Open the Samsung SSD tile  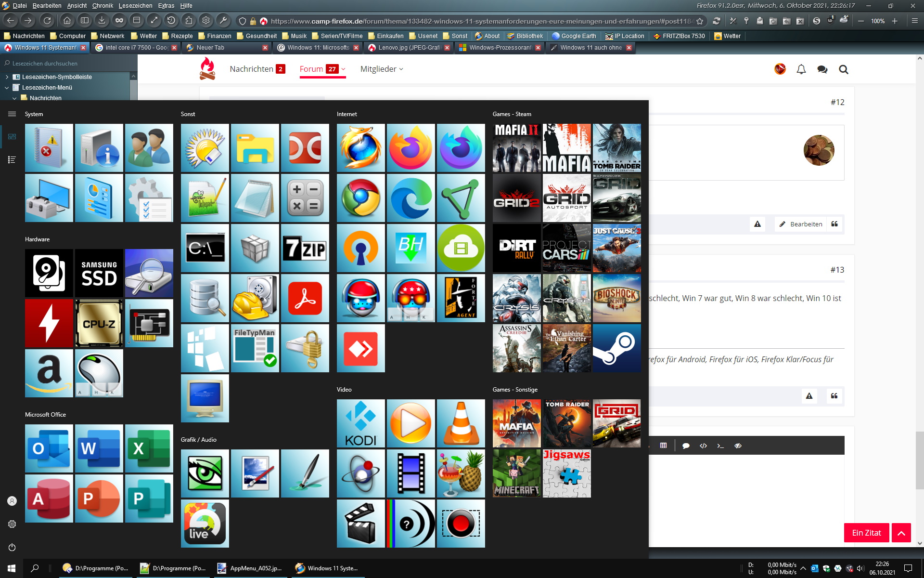99,273
